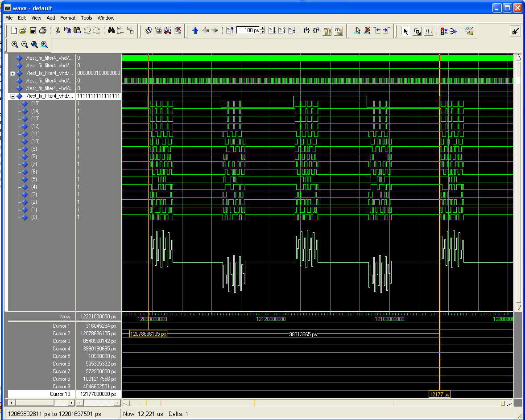Image resolution: width=525 pixels, height=420 pixels.
Task: Open the View menu
Action: 36,18
